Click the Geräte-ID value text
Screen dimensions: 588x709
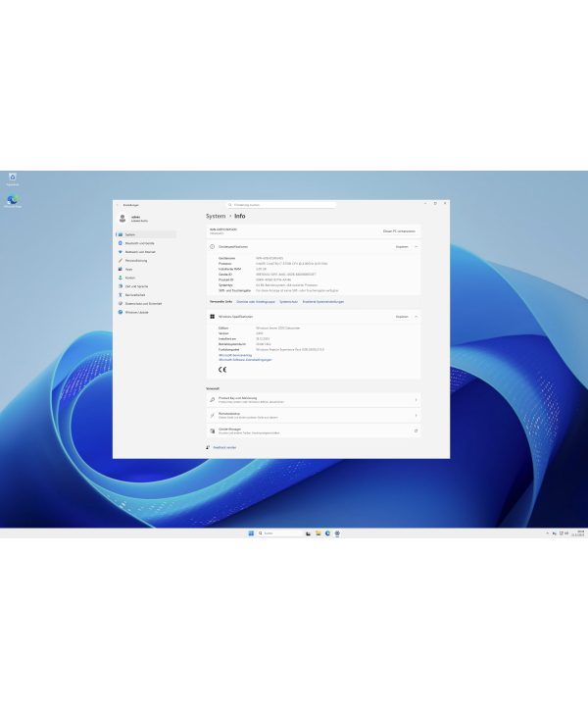pyautogui.click(x=285, y=275)
